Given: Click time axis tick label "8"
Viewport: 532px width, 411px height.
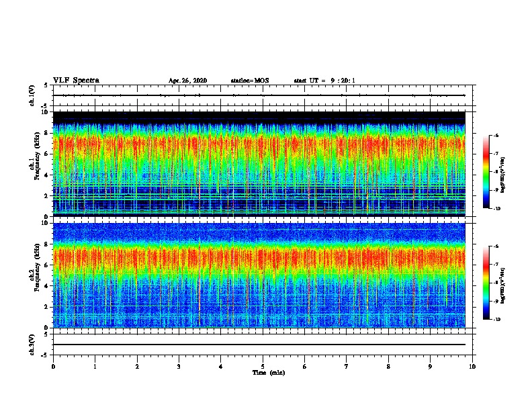Looking at the screenshot, I should point(388,367).
